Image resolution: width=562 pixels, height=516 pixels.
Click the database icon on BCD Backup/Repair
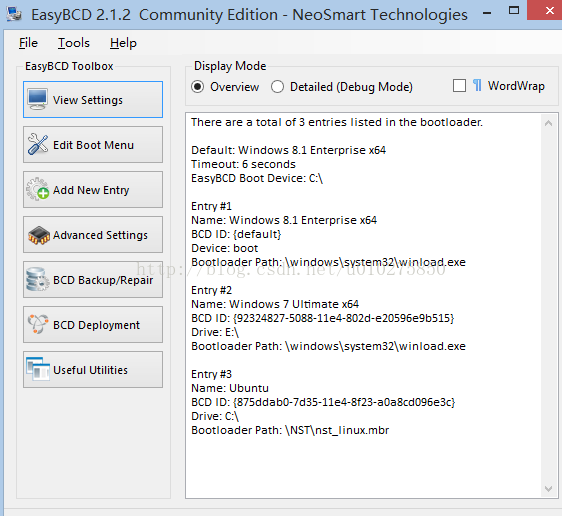[x=38, y=279]
